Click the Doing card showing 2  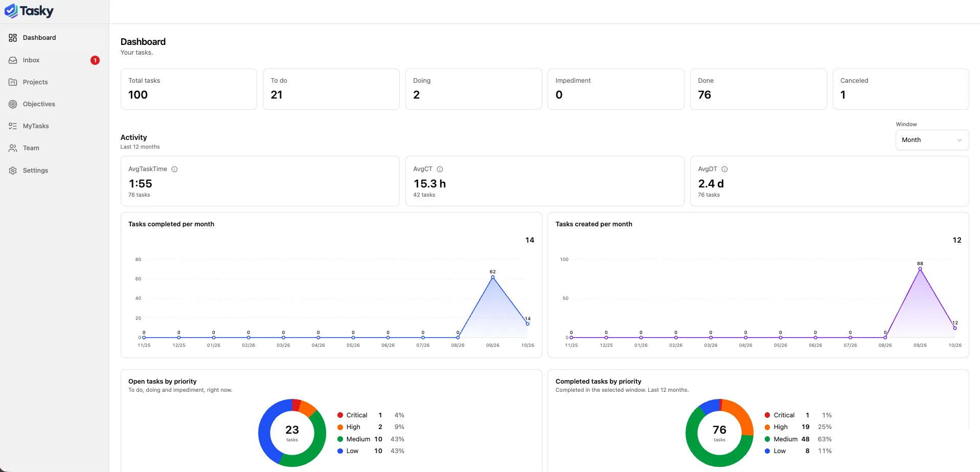pyautogui.click(x=473, y=89)
